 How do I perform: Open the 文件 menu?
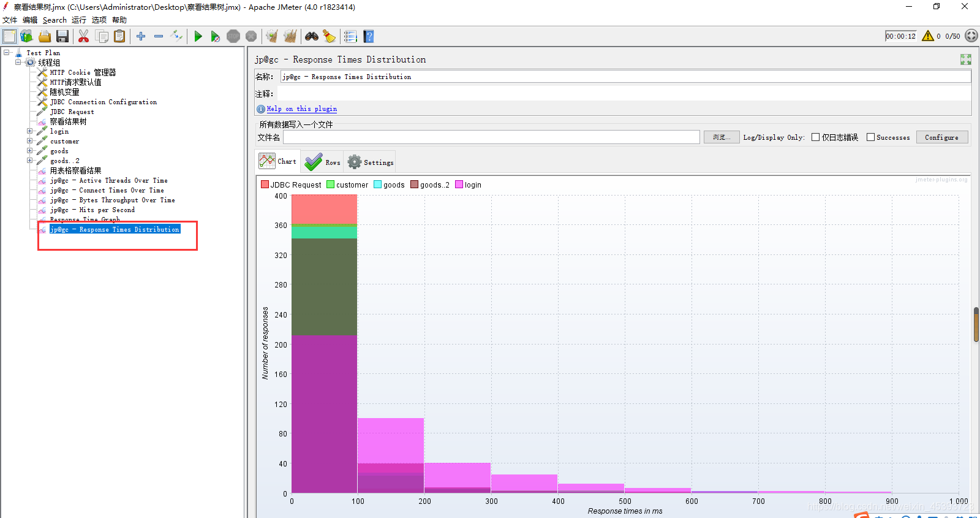point(10,20)
